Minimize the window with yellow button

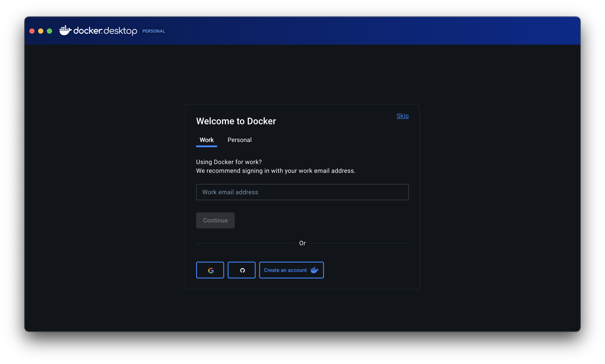point(41,31)
